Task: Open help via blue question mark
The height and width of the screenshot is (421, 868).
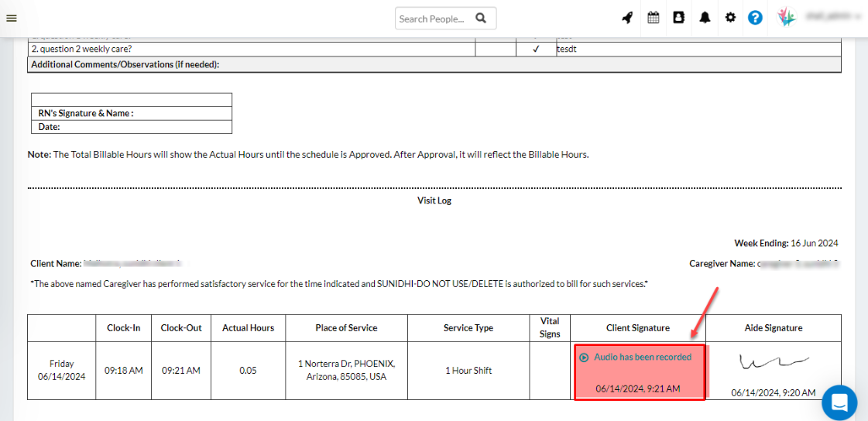Action: coord(755,18)
